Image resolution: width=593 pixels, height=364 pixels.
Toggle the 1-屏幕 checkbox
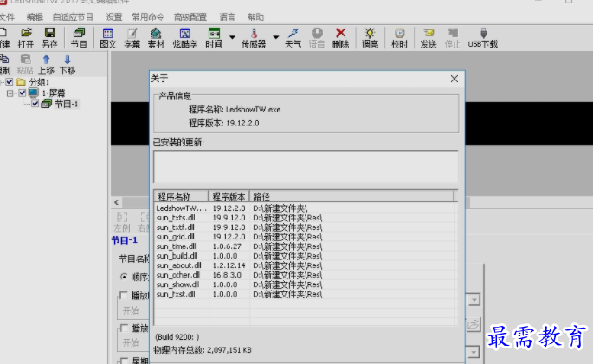23,93
